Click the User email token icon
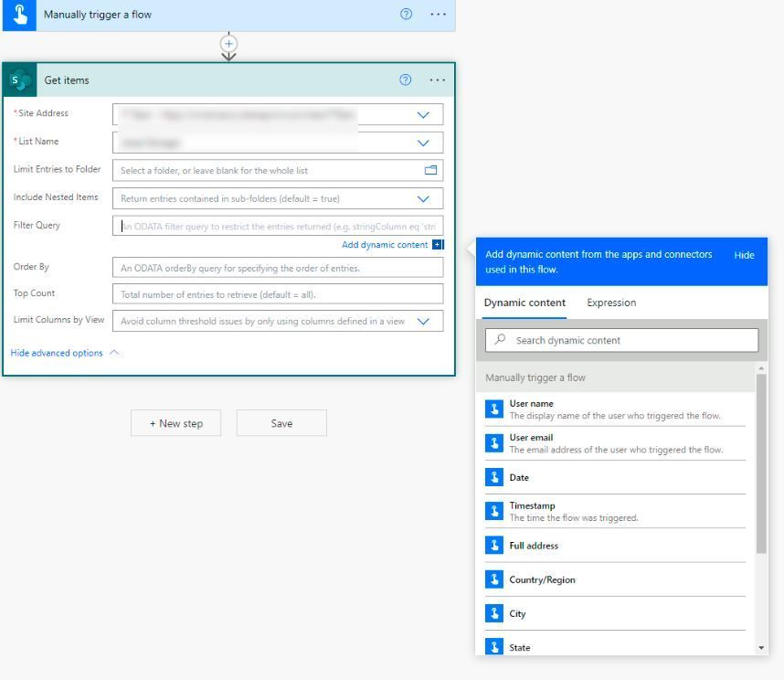Image resolution: width=784 pixels, height=680 pixels. click(x=494, y=443)
